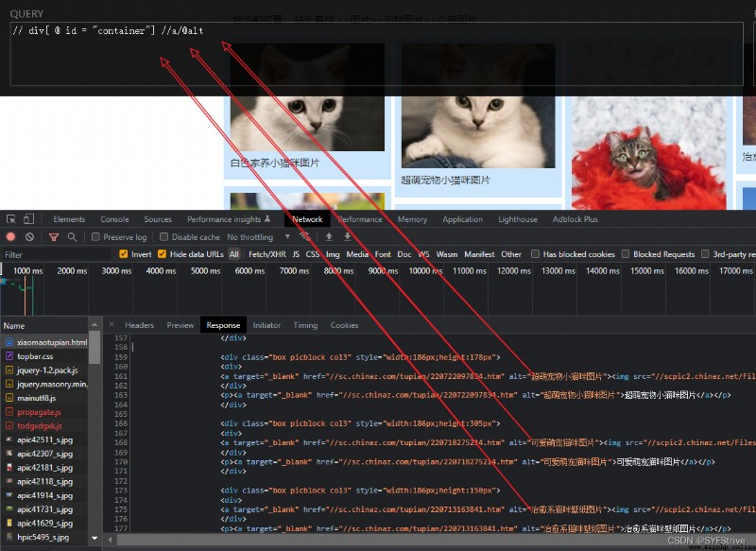
Task: Filter by Img request type
Action: (x=333, y=254)
